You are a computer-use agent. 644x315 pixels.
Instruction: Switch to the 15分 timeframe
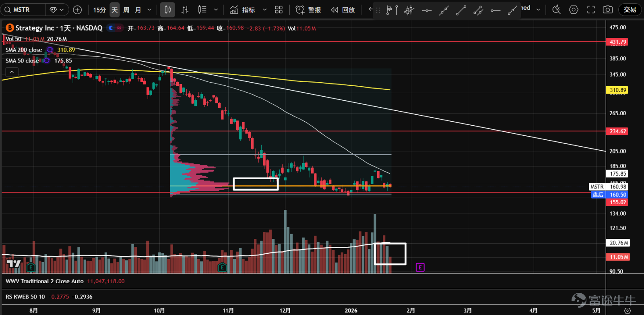(x=99, y=10)
